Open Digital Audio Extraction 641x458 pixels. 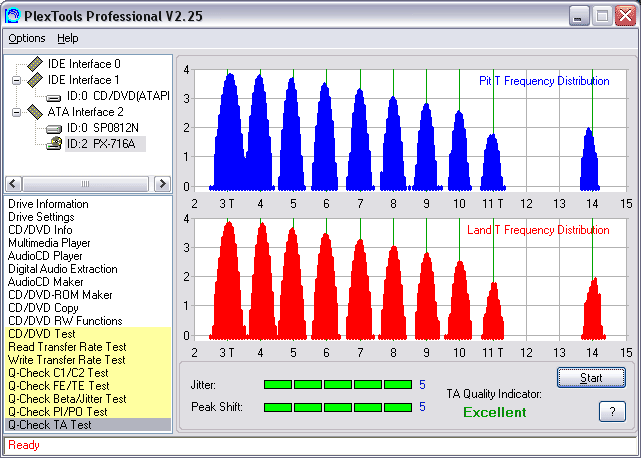(x=63, y=269)
